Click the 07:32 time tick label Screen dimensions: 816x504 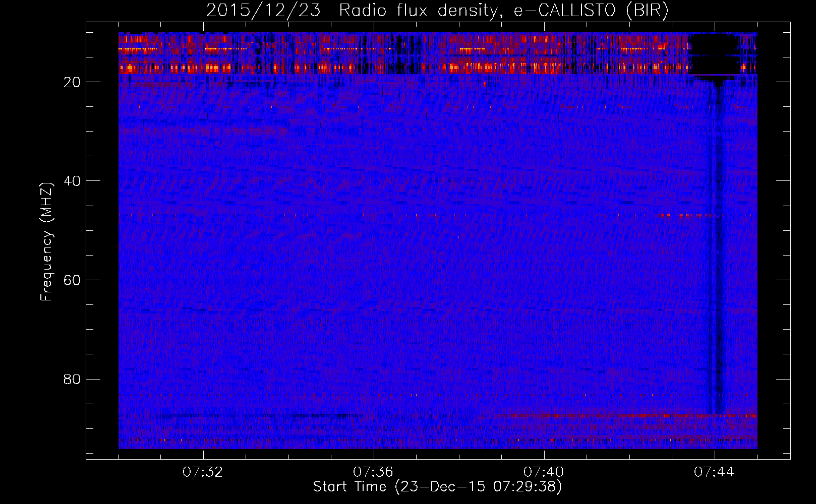point(203,472)
